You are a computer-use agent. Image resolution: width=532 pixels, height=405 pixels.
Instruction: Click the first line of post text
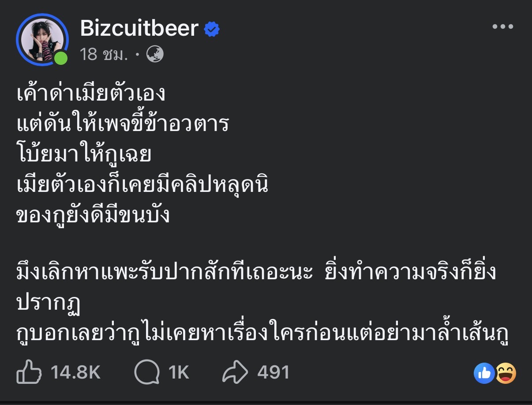90,94
